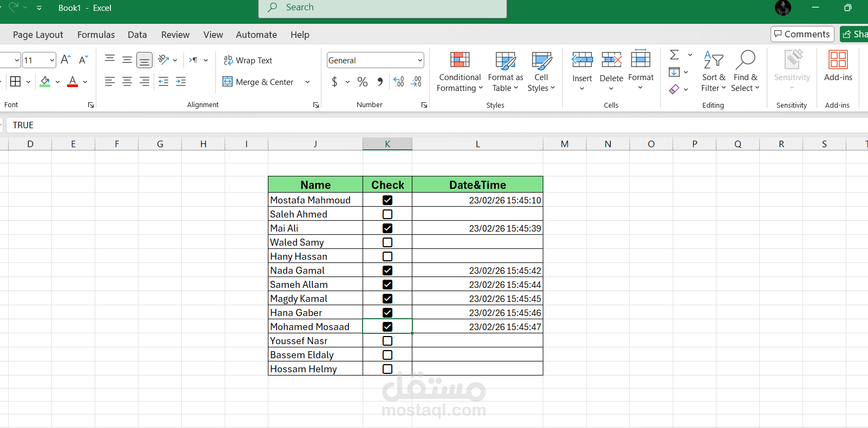Tick the checkbox for Waled Samy
The height and width of the screenshot is (428, 868).
(387, 242)
